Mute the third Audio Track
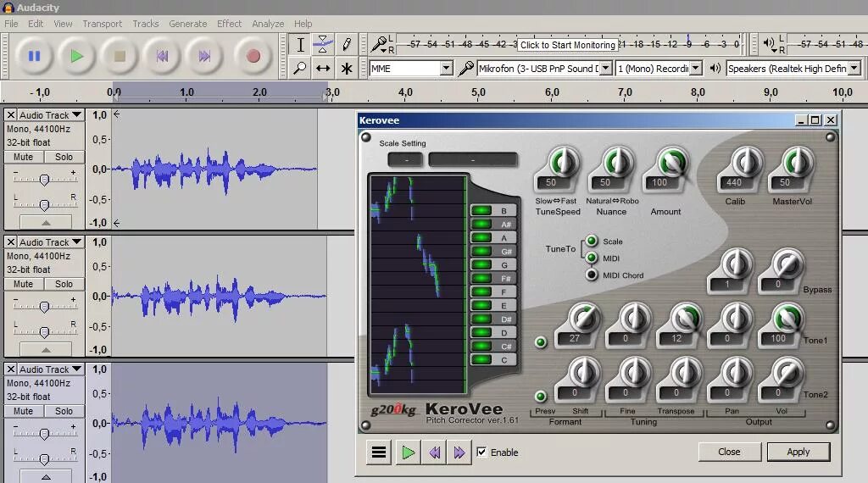Viewport: 868px width, 483px height. coord(23,411)
